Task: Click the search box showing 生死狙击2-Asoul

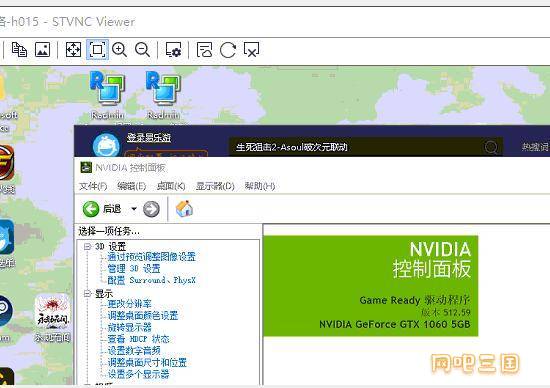Action: (365, 147)
